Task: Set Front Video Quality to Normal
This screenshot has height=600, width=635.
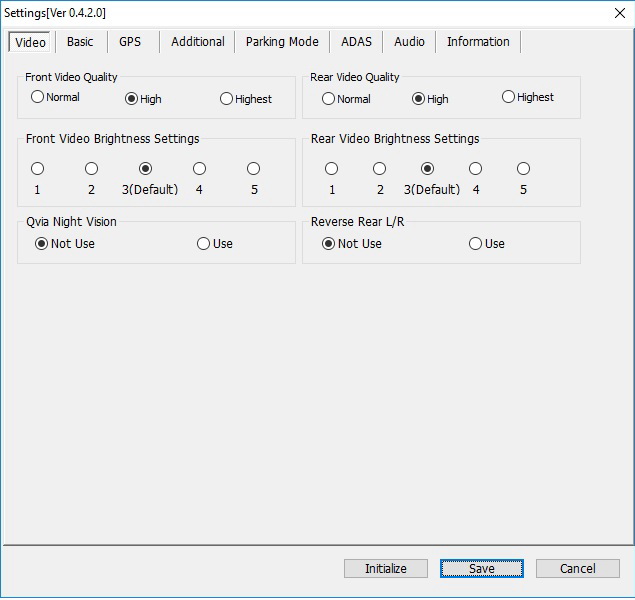Action: (38, 98)
